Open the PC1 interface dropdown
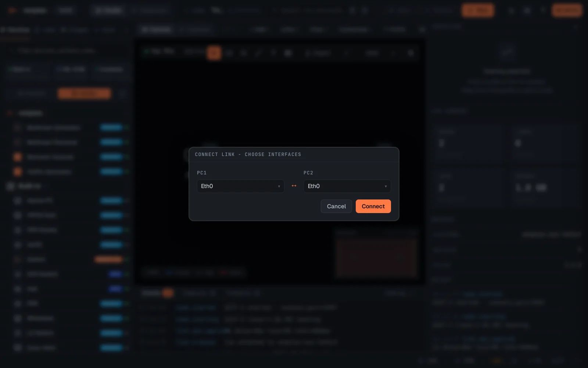 coord(240,186)
